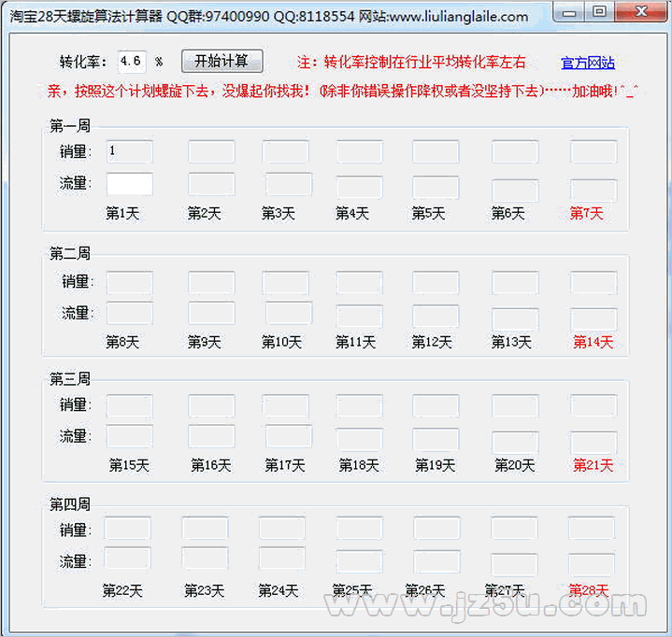Click the 开始计算 button
The width and height of the screenshot is (672, 637).
(222, 61)
